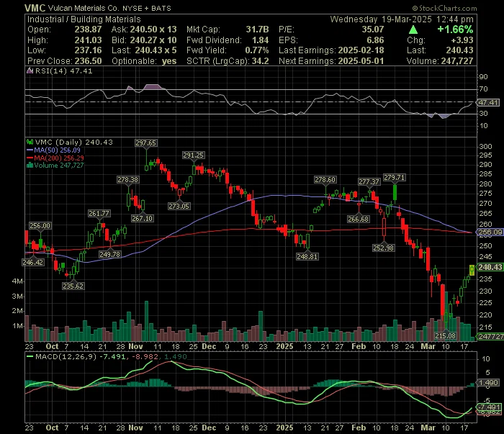This screenshot has height=434, width=504.
Task: Click the 235.62 low price annotation
Action: tap(73, 286)
